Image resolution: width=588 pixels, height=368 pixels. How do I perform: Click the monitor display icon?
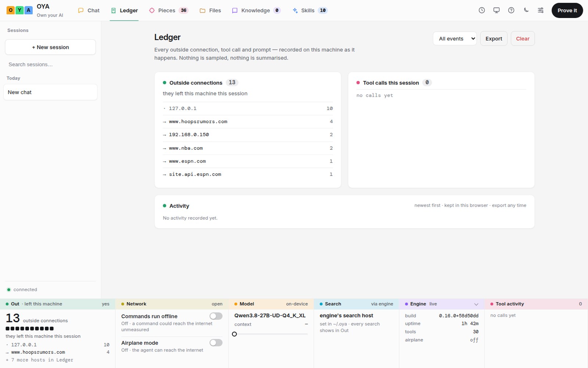(496, 10)
